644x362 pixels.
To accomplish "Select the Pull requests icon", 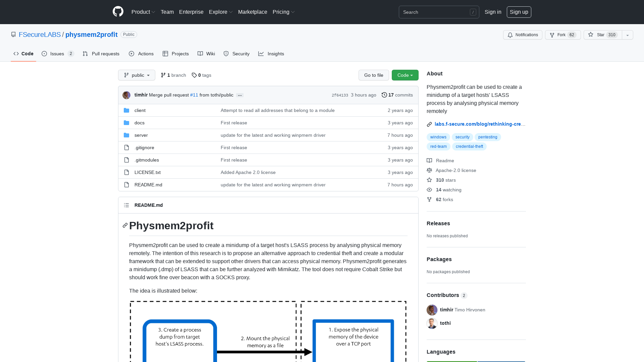I will click(85, 54).
